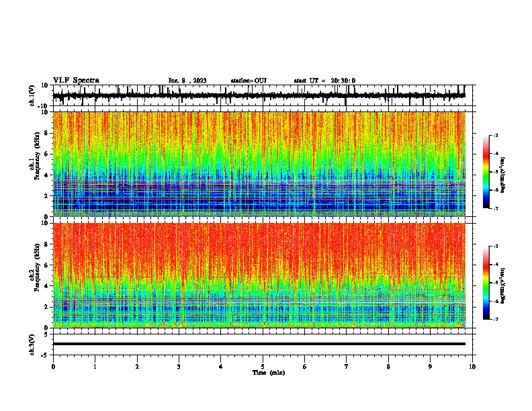Click the ch.3 flat black trace line
This screenshot has width=532, height=411.
tap(259, 344)
